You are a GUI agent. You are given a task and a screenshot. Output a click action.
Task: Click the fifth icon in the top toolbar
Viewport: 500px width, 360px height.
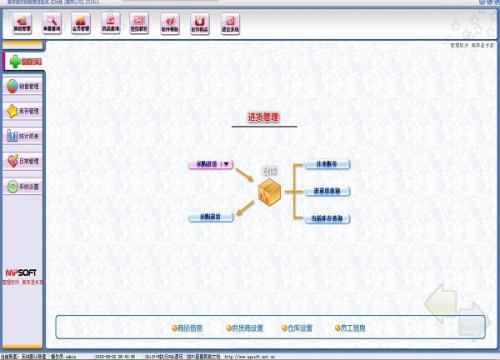pos(139,24)
